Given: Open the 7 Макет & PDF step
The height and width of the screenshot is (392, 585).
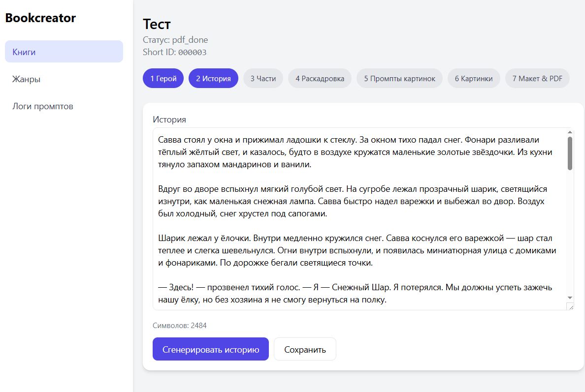Looking at the screenshot, I should 537,78.
